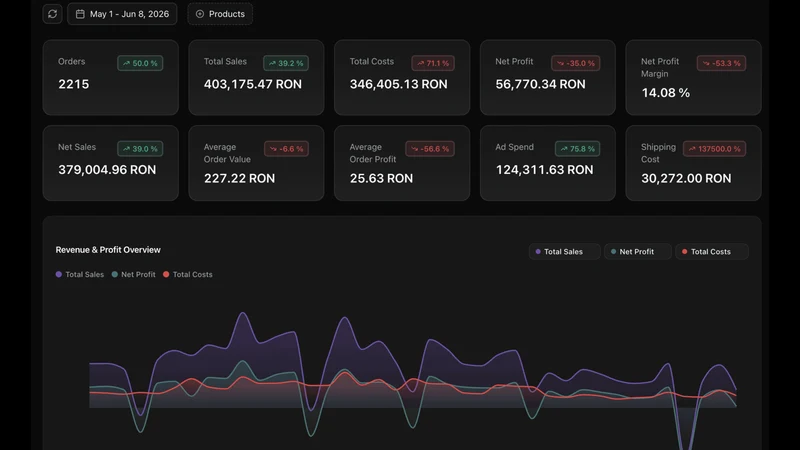Click the Net Profit legend label below title
Viewport: 800px width, 450px height.
point(138,274)
